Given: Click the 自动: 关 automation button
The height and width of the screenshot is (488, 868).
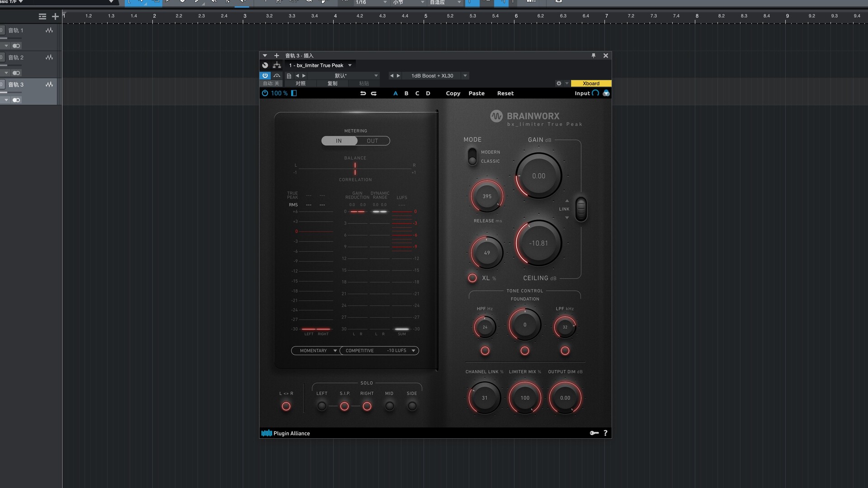Looking at the screenshot, I should pyautogui.click(x=271, y=84).
